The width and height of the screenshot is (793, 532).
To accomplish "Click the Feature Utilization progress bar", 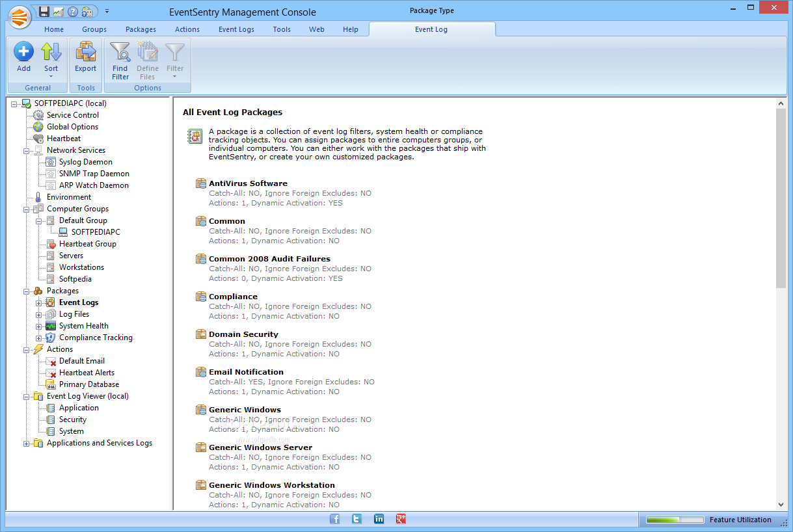I will 675,520.
